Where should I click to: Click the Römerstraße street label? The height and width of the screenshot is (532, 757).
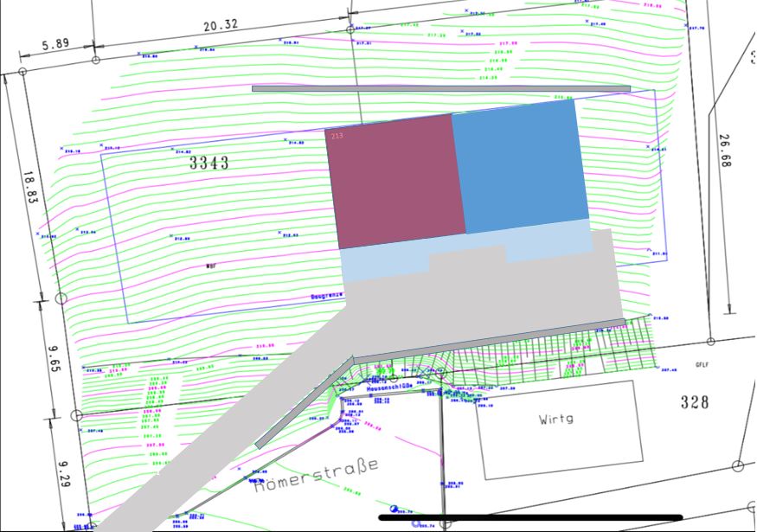pyautogui.click(x=317, y=476)
